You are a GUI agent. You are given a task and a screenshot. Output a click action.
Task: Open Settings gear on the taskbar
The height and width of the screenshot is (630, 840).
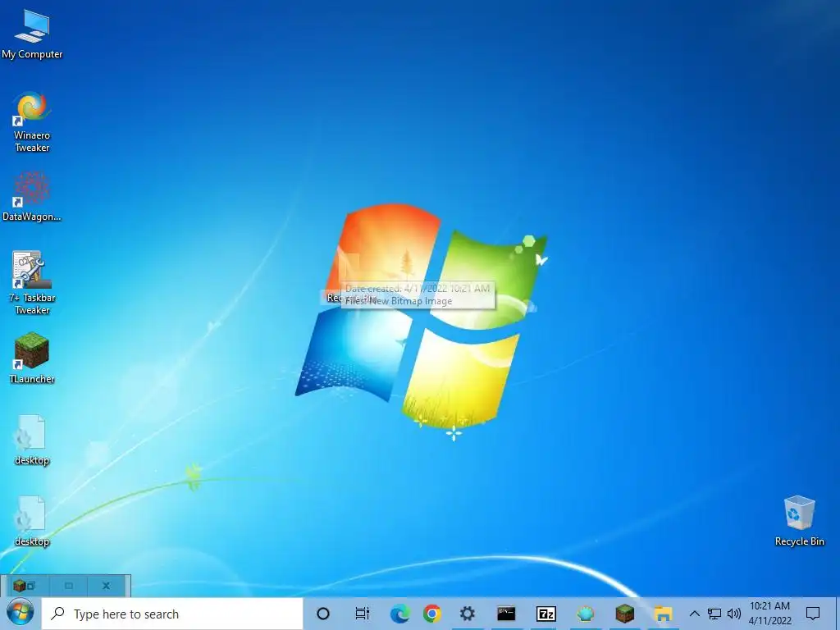[x=467, y=614]
